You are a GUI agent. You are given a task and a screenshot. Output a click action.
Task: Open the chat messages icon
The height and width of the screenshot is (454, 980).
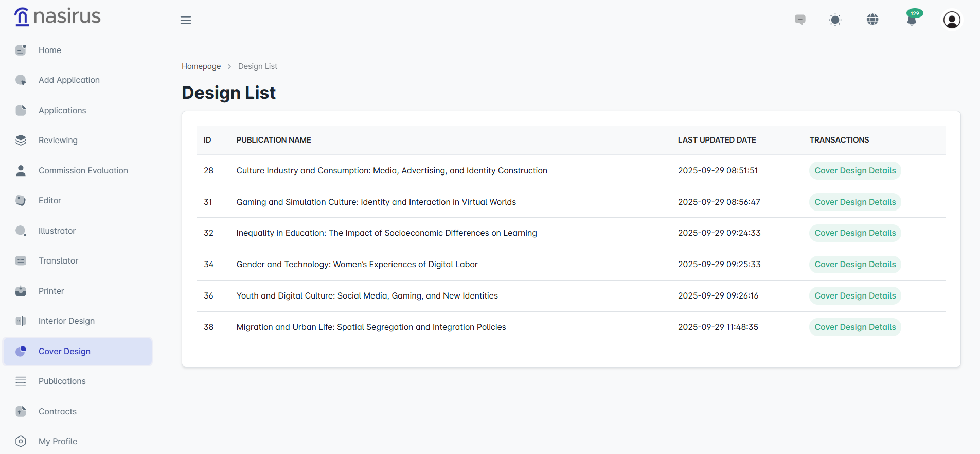coord(800,20)
